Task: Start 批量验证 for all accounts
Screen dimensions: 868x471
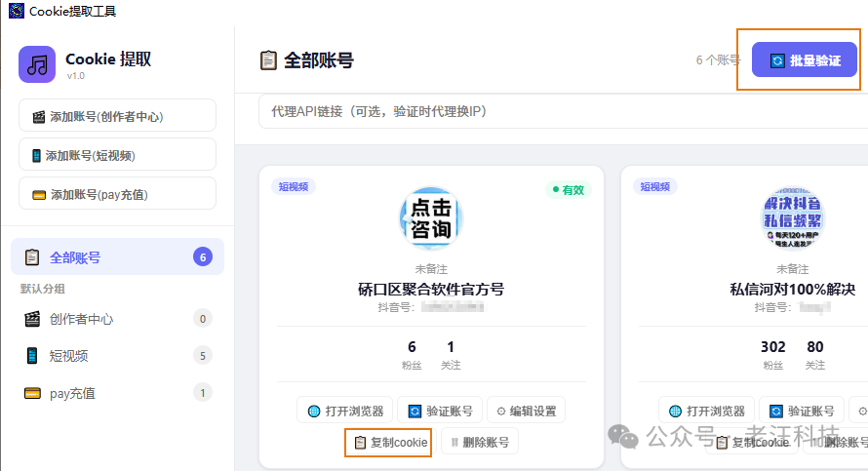Action: point(805,59)
